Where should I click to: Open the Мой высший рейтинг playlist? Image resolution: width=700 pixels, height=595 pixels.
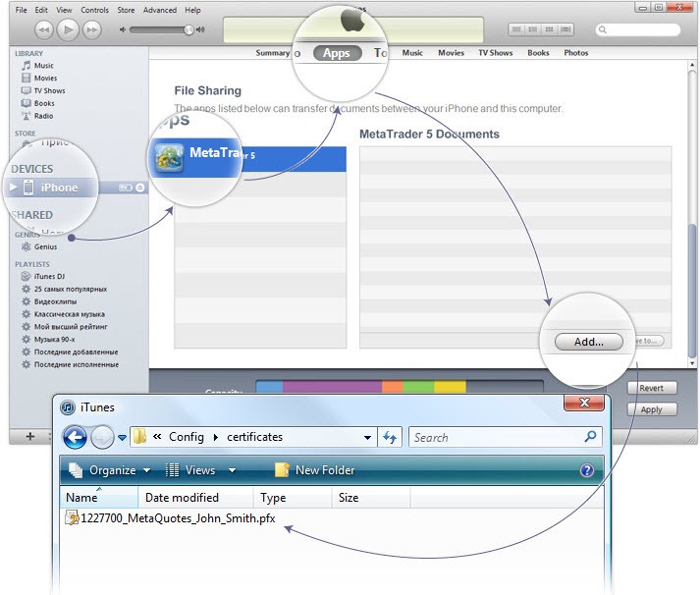coord(71,326)
